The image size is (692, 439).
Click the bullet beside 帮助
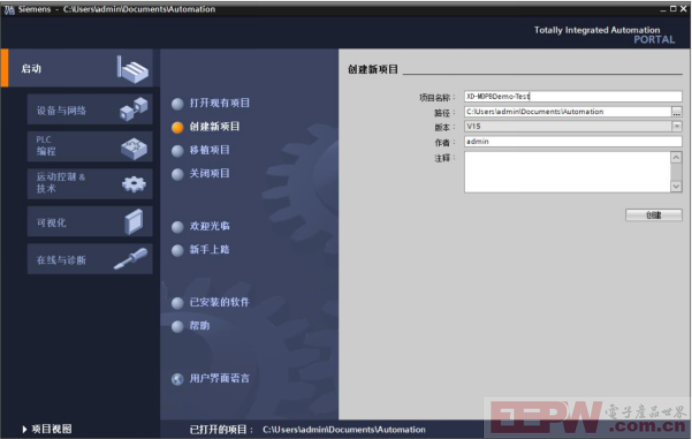(x=177, y=326)
